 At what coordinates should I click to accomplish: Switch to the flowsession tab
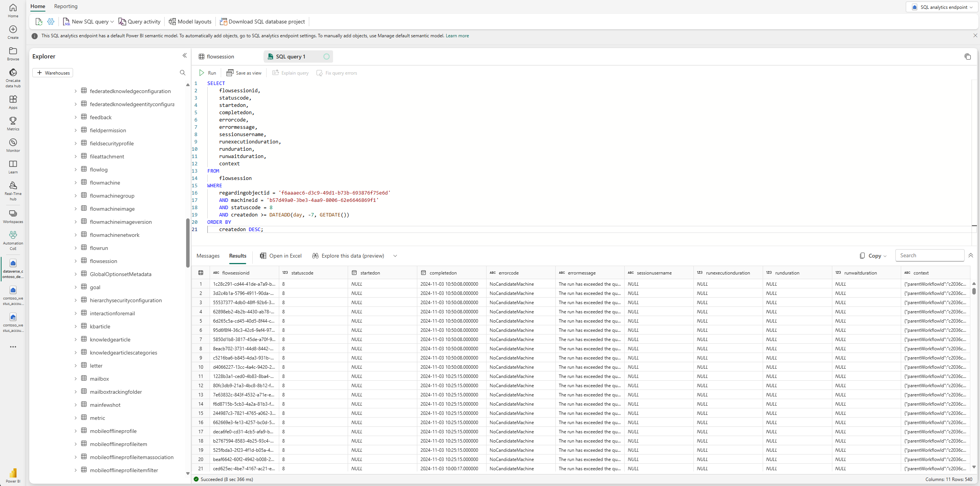(220, 57)
